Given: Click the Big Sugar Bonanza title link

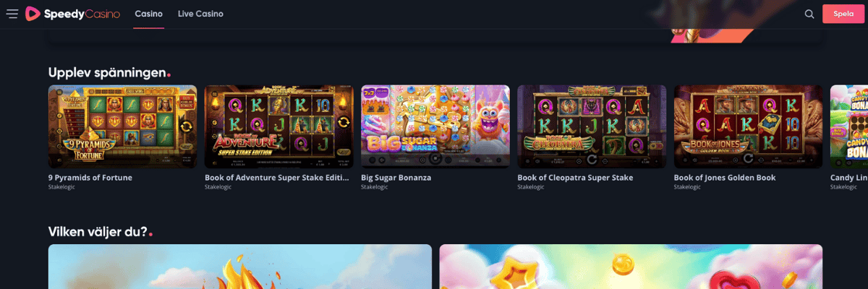Looking at the screenshot, I should (x=396, y=178).
